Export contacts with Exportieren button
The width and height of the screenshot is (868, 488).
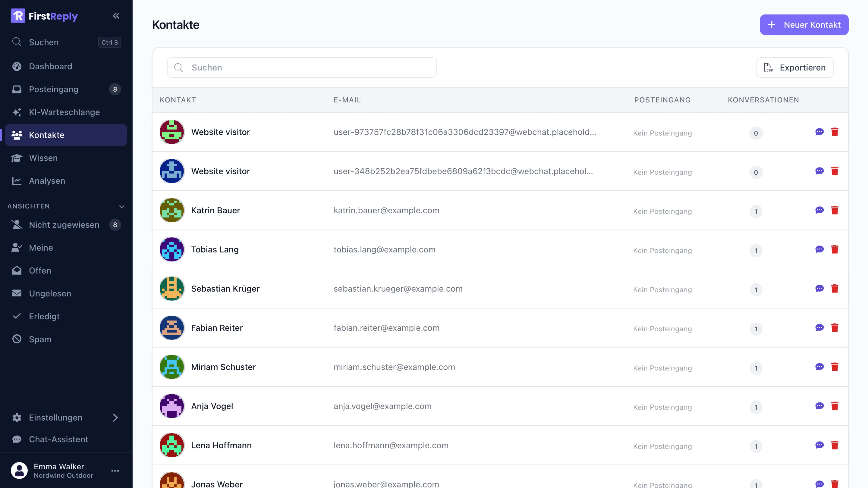click(795, 67)
